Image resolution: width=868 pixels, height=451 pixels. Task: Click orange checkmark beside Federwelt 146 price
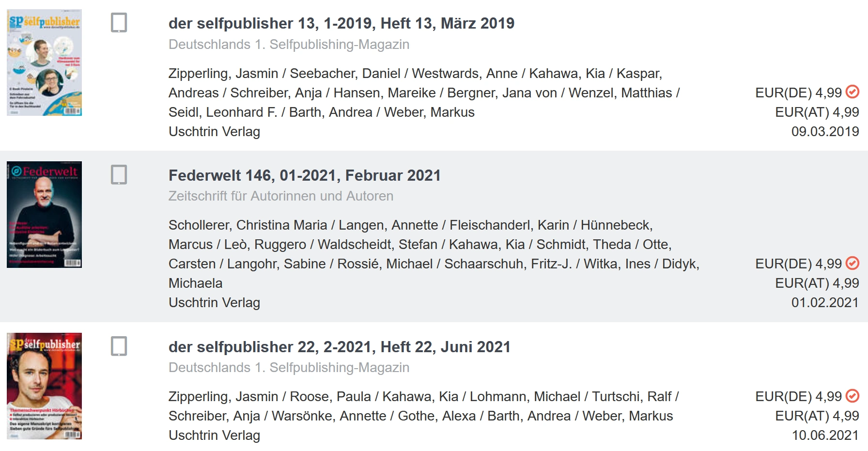pyautogui.click(x=852, y=263)
